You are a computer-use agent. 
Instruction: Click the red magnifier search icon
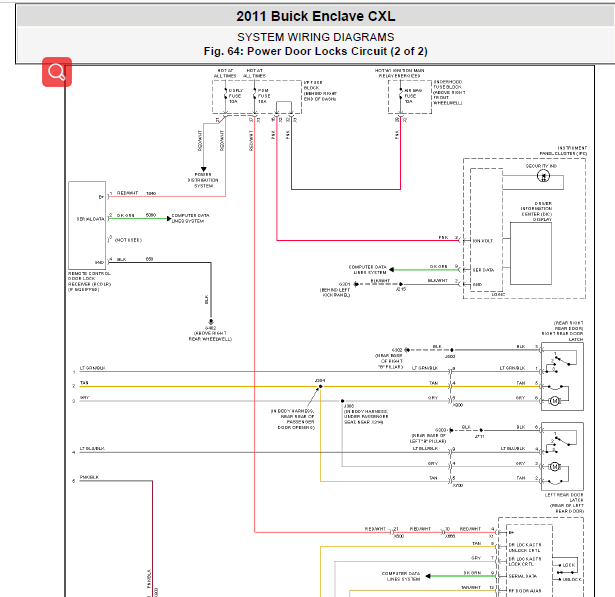point(57,72)
